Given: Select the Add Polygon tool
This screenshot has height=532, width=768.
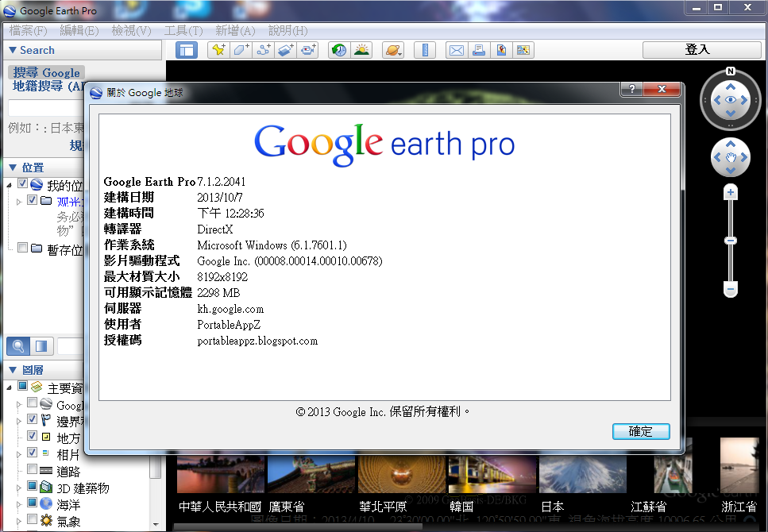Looking at the screenshot, I should [x=241, y=50].
